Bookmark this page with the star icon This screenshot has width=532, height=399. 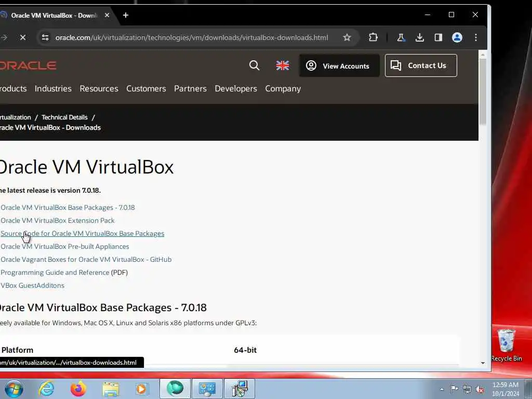[x=347, y=37]
